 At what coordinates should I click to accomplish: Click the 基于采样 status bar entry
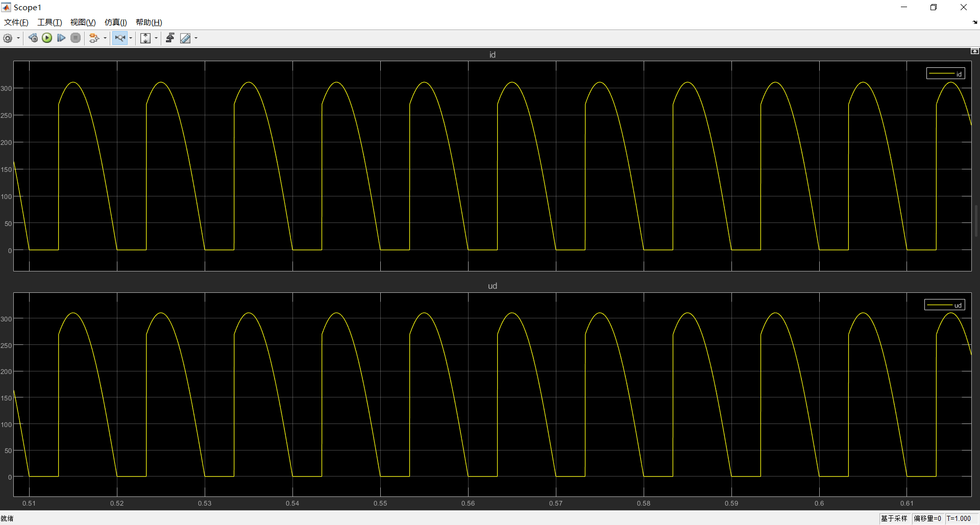click(x=894, y=518)
